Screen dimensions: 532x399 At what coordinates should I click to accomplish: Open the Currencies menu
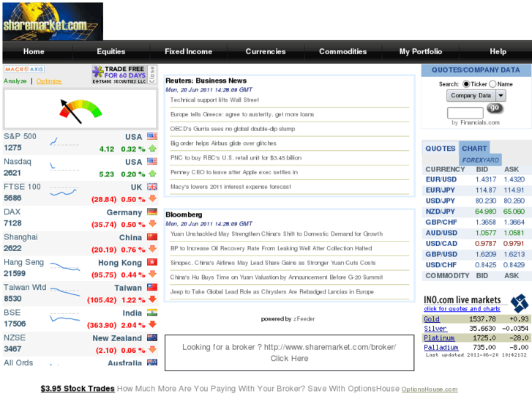pyautogui.click(x=266, y=52)
